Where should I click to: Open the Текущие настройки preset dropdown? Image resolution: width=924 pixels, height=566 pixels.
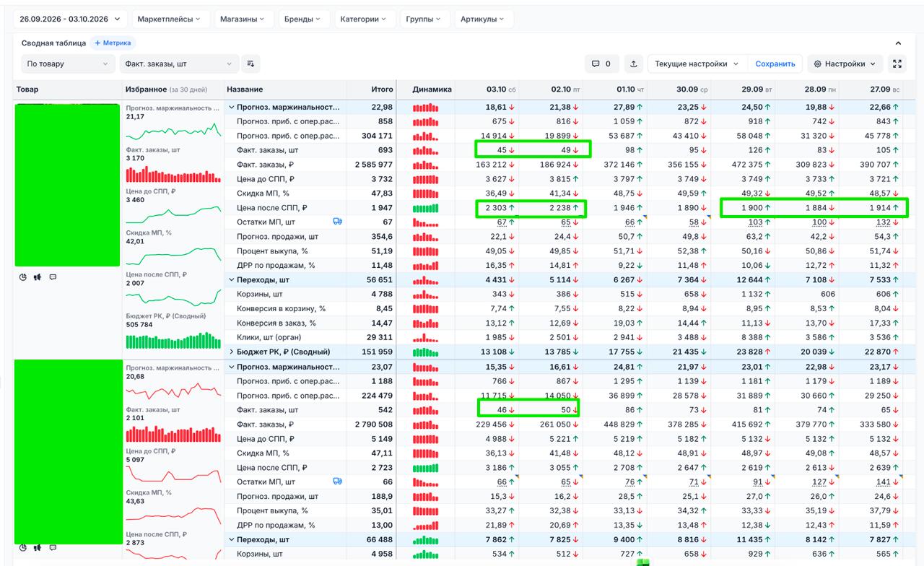click(x=697, y=64)
